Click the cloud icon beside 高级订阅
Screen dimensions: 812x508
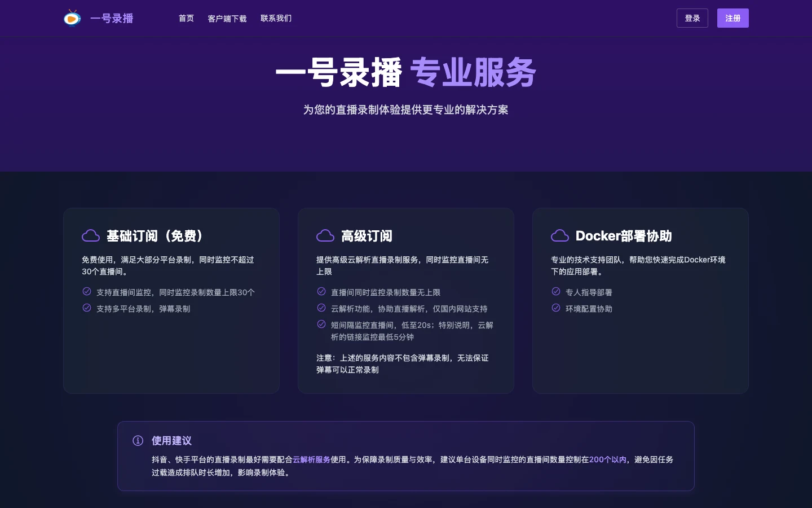point(325,235)
